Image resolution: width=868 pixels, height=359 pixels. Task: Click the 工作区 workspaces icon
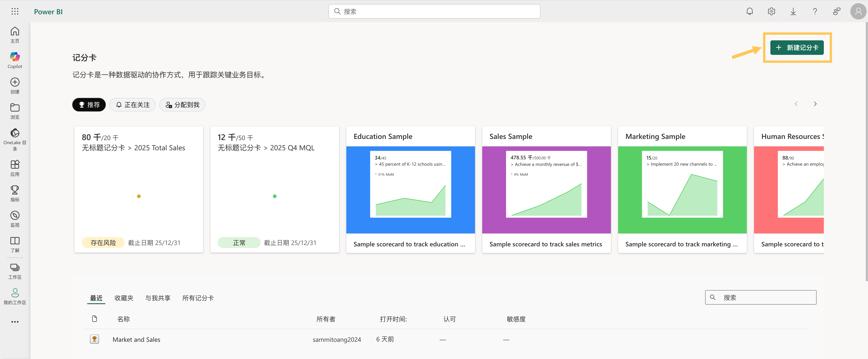15,268
